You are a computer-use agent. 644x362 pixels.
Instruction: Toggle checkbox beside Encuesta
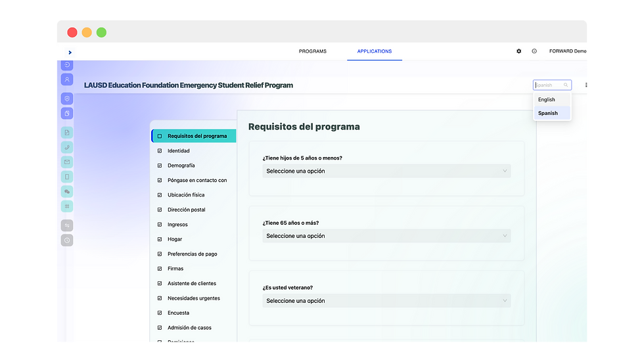tap(160, 313)
